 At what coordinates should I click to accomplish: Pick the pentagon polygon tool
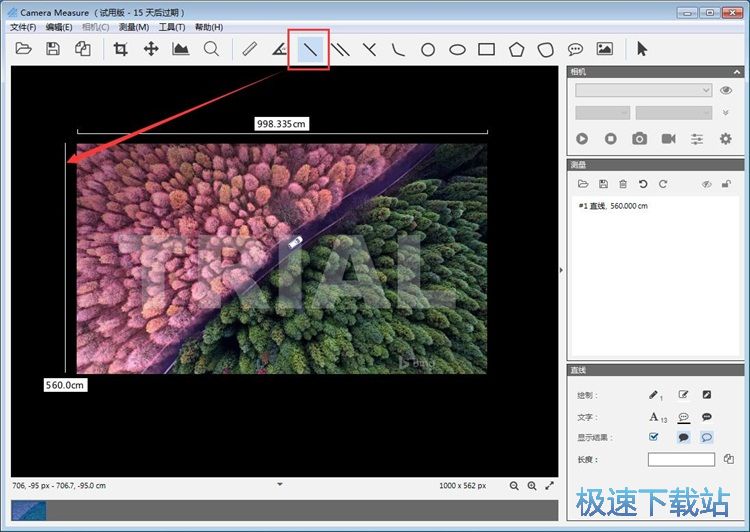click(x=516, y=49)
